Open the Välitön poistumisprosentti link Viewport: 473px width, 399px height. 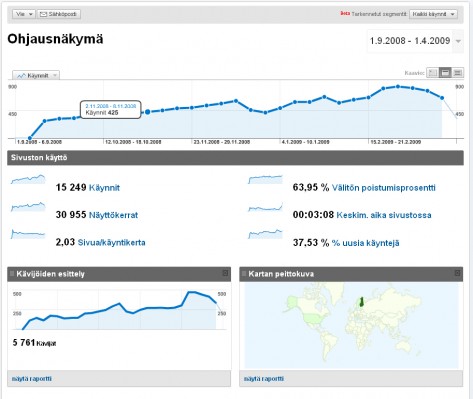384,188
